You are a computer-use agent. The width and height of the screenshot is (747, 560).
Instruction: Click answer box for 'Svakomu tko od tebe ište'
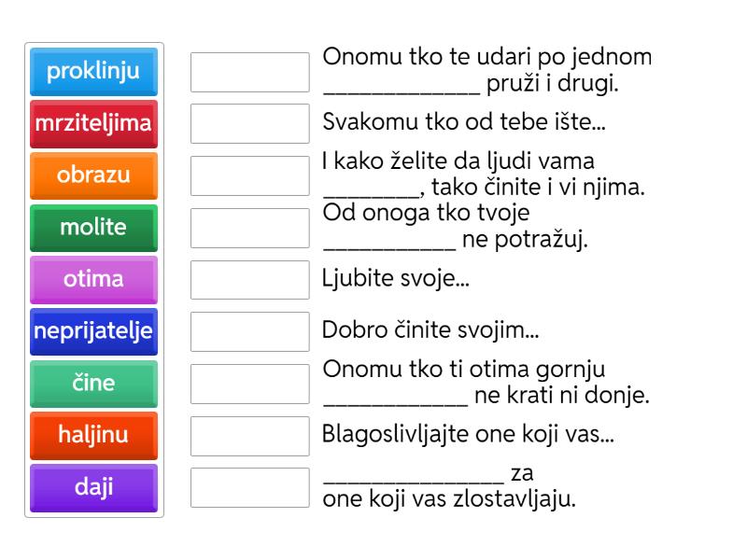(x=250, y=124)
